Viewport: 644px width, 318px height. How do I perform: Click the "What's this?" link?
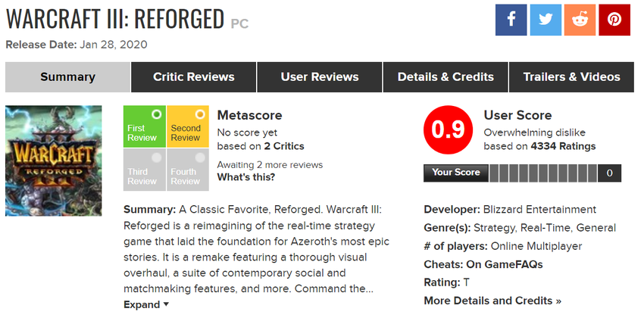[x=246, y=177]
